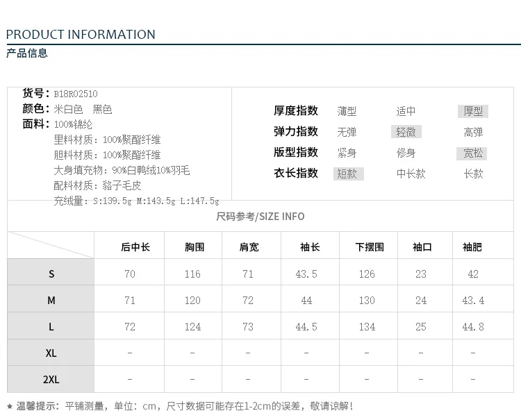
Task: Click the L row 下摆围 value 134
Action: (367, 327)
